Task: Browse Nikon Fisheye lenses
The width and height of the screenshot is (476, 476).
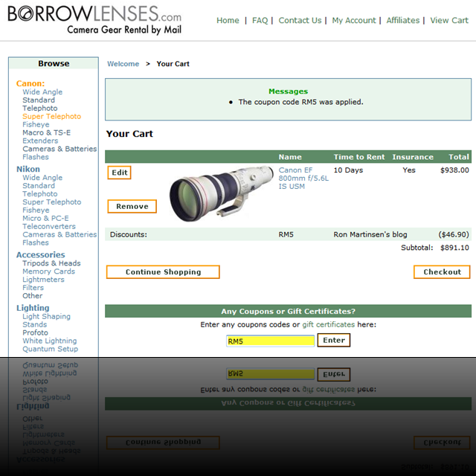Action: (x=36, y=210)
